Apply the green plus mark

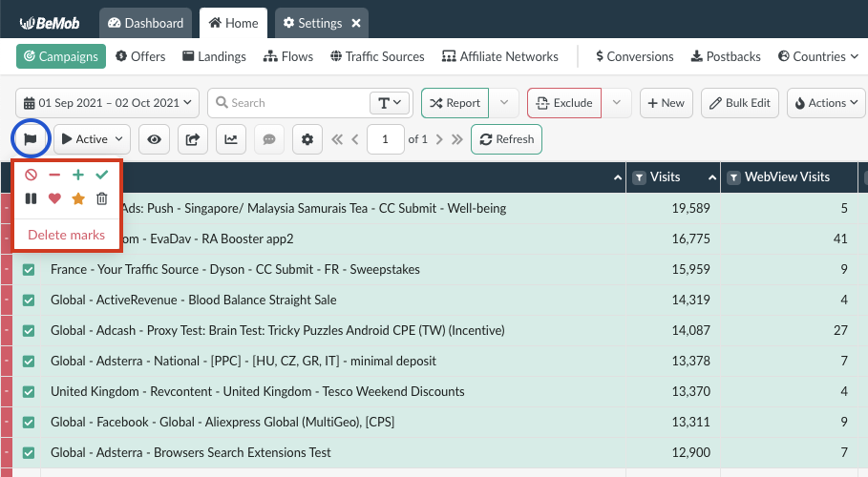(x=78, y=175)
